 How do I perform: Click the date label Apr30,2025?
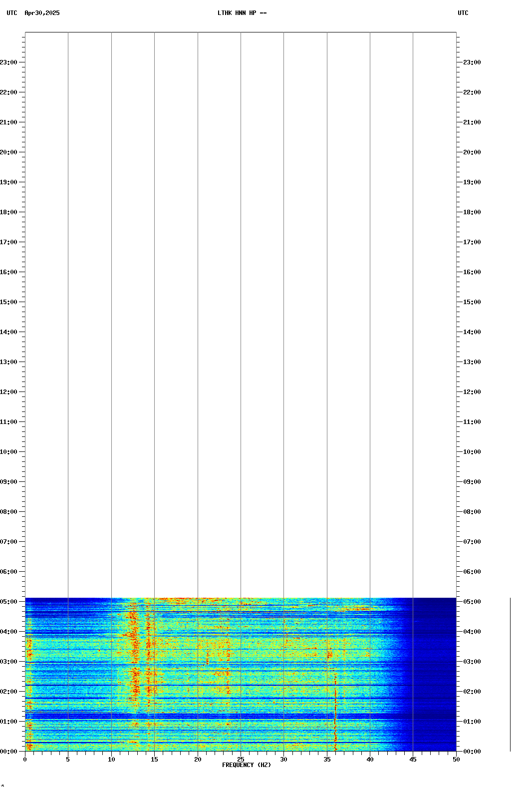42,13
